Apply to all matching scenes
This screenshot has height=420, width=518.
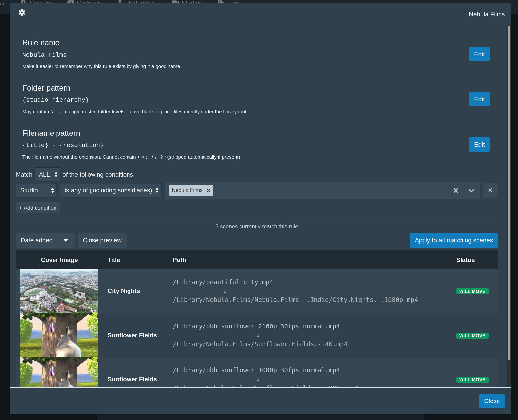pyautogui.click(x=454, y=240)
